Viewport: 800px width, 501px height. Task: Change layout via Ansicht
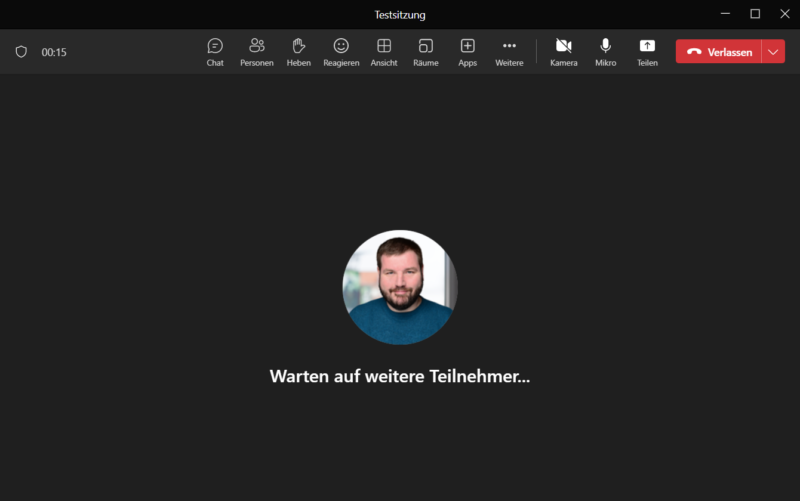384,52
